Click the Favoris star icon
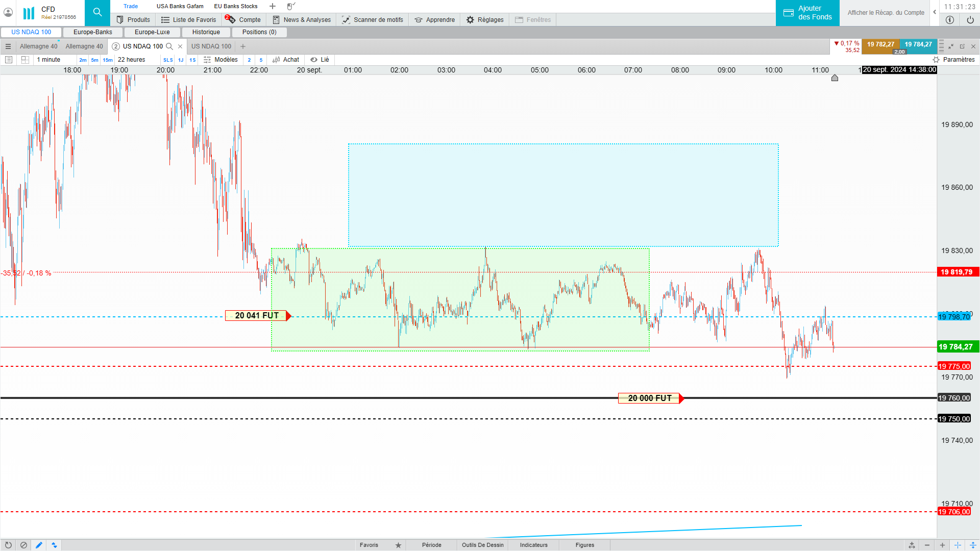The image size is (980, 551). 398,545
